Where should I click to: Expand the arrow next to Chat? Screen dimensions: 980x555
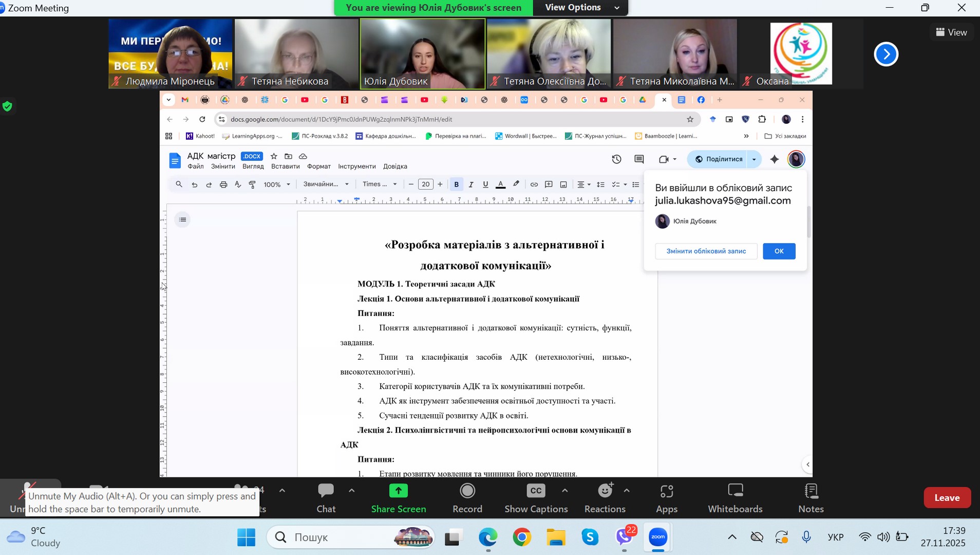click(352, 491)
